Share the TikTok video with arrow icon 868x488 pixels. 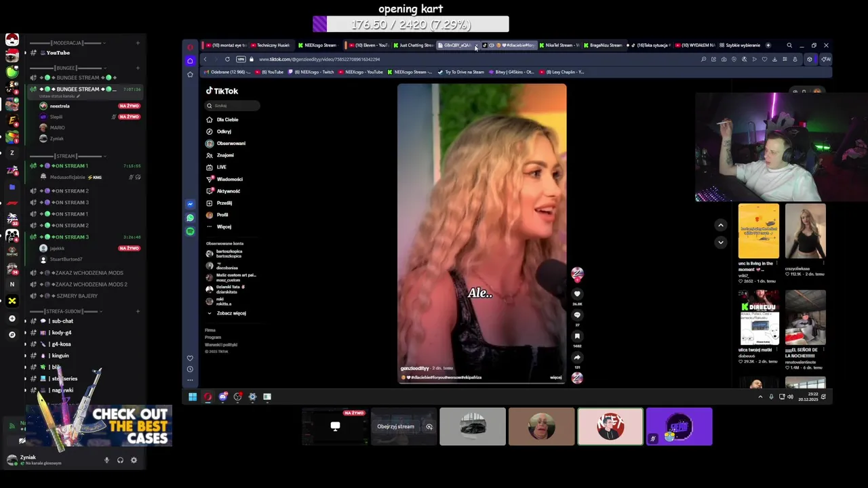point(577,357)
